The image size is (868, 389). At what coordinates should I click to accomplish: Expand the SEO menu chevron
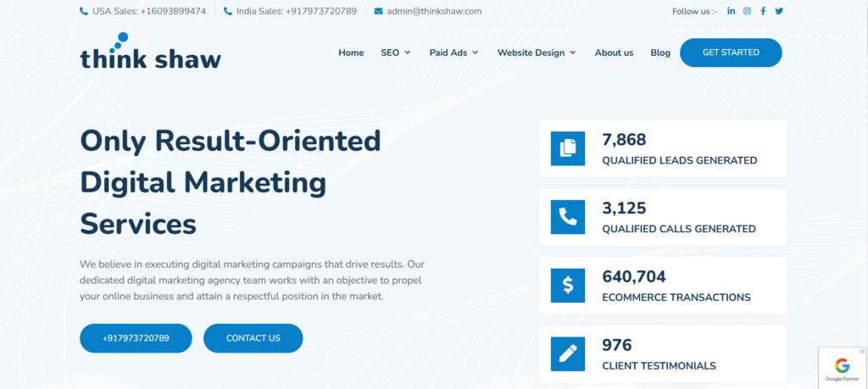tap(408, 53)
